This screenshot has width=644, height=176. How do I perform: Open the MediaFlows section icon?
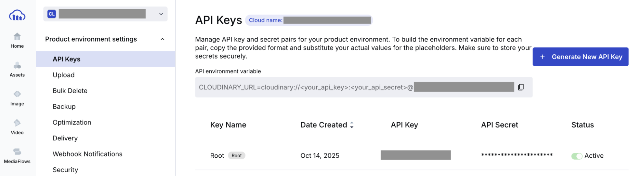point(17,151)
